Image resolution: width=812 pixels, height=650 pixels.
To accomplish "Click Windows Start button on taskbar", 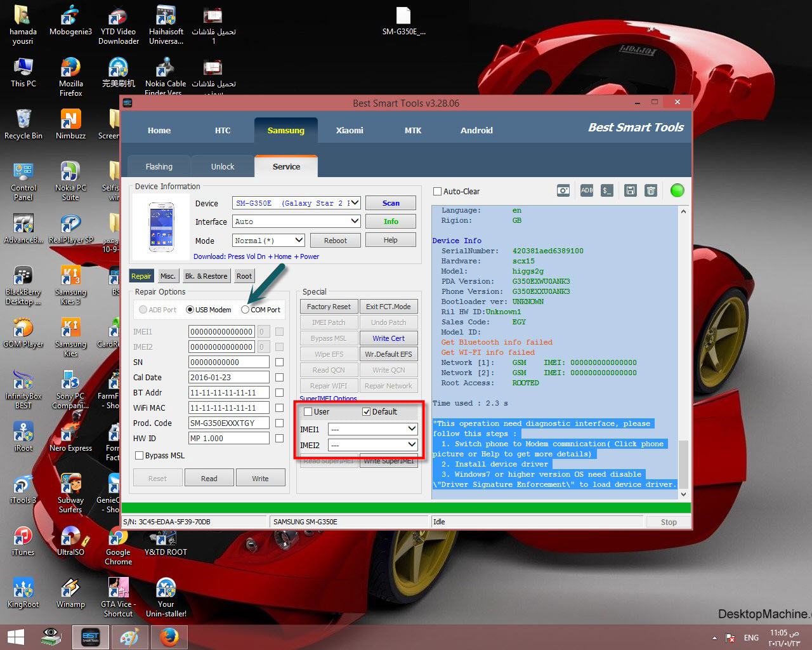I will [x=15, y=637].
